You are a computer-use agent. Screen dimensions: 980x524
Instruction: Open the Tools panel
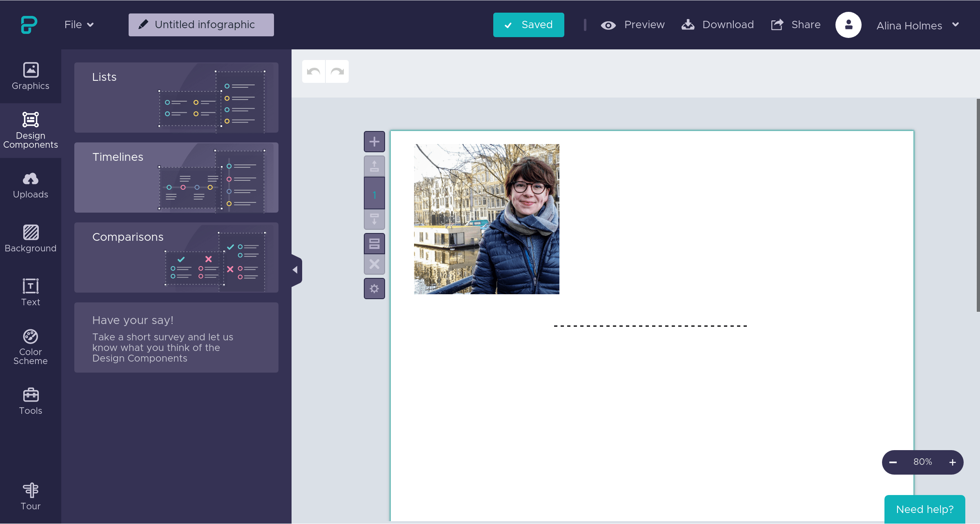(x=31, y=402)
